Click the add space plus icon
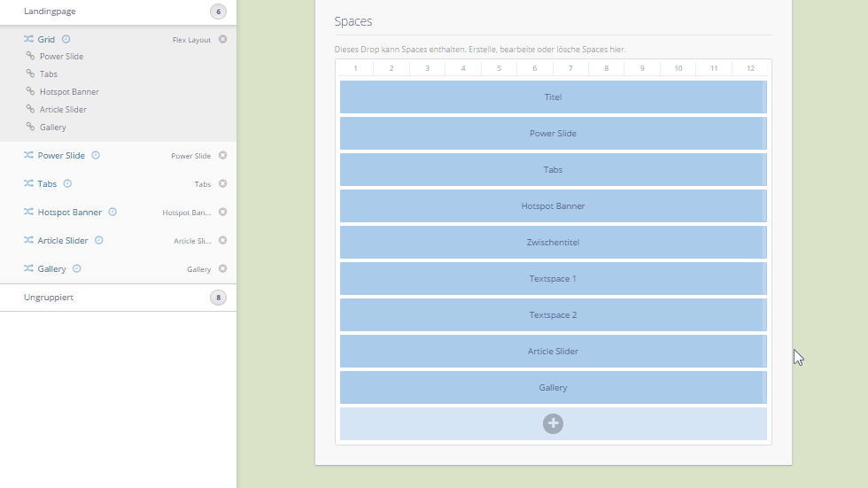 pyautogui.click(x=553, y=424)
